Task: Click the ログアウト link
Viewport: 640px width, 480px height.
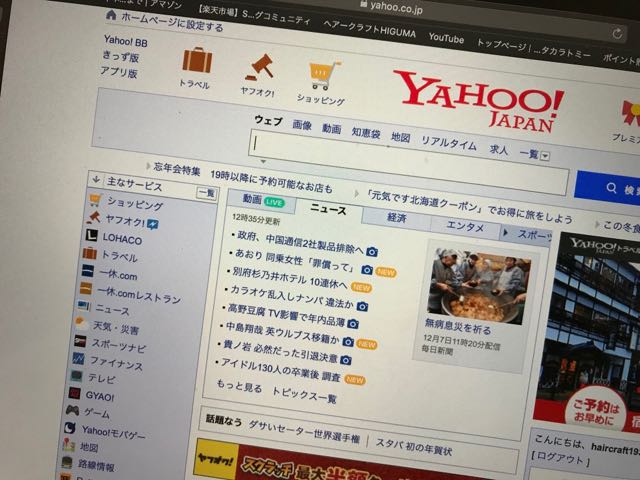Action: [562, 458]
